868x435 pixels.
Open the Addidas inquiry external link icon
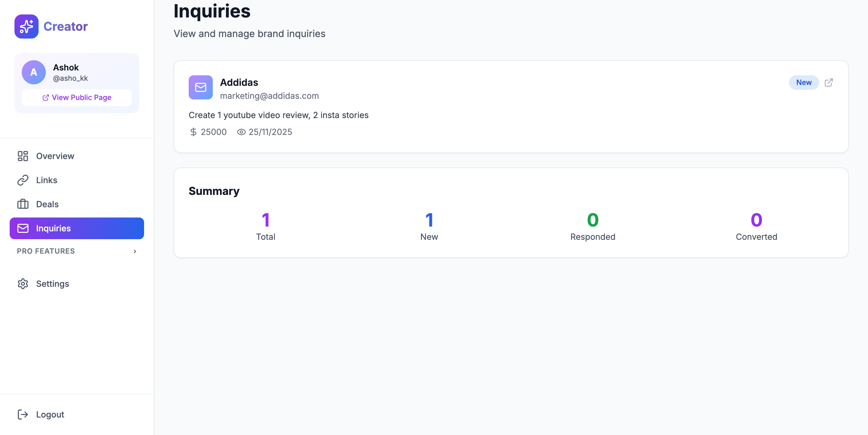click(829, 83)
